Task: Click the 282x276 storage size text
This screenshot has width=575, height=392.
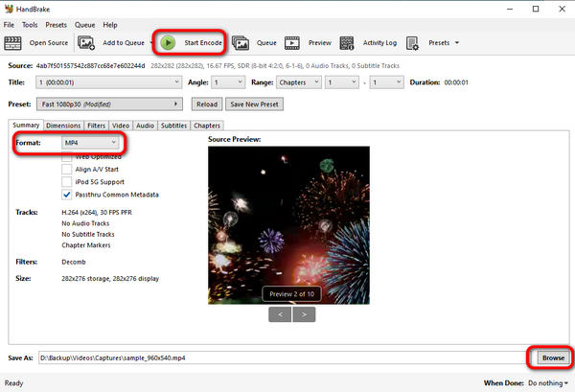Action: point(110,279)
